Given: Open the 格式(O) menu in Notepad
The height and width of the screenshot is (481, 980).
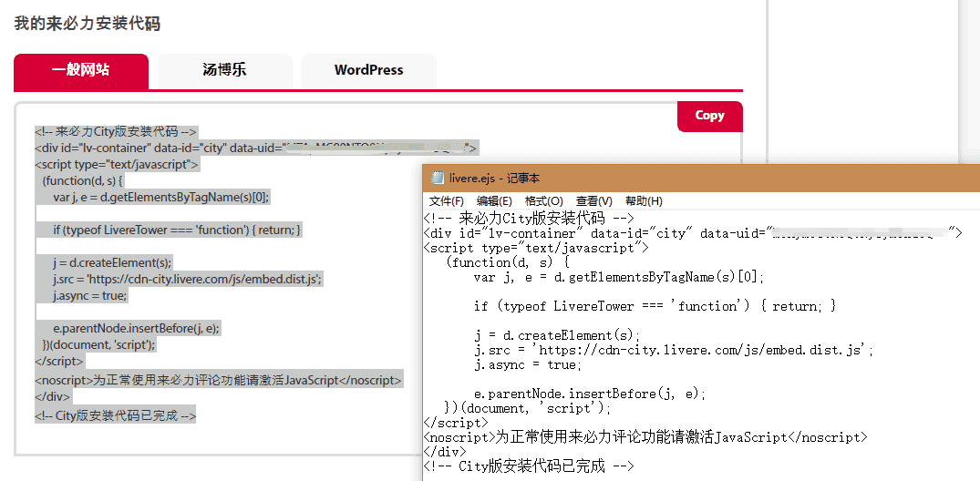Looking at the screenshot, I should [x=543, y=201].
